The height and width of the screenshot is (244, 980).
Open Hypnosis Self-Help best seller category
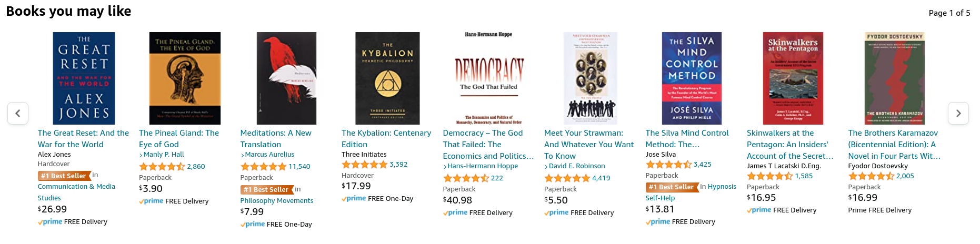(722, 187)
